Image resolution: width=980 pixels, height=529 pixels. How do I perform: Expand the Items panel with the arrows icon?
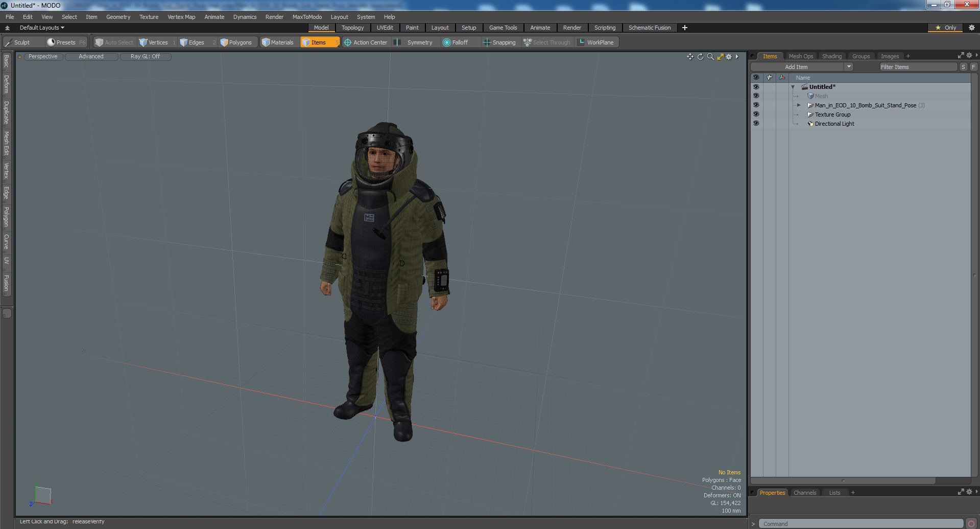tap(961, 55)
